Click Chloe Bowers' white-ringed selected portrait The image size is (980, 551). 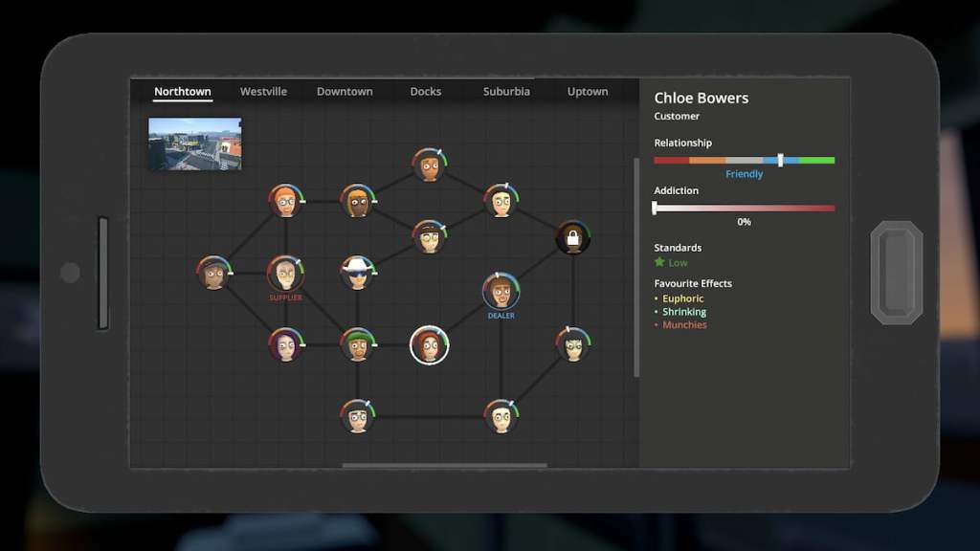pyautogui.click(x=429, y=345)
